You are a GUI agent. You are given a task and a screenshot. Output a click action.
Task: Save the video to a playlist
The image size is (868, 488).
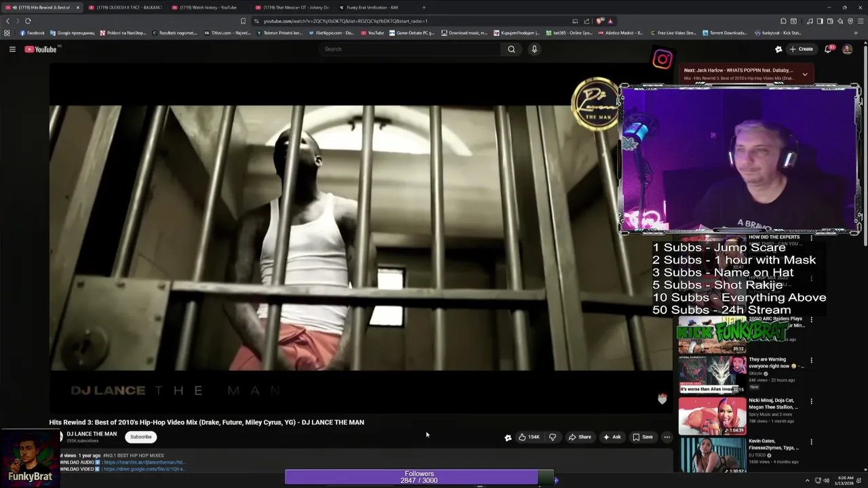click(643, 437)
